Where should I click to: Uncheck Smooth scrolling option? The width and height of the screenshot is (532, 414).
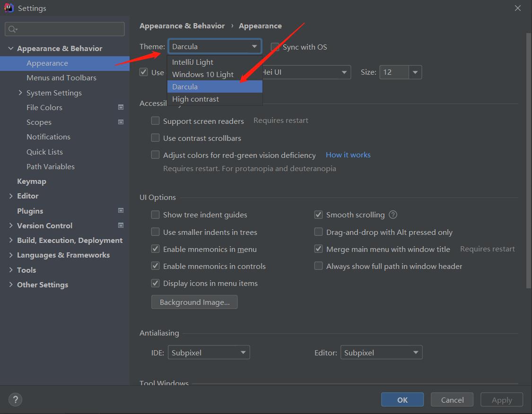(x=318, y=215)
